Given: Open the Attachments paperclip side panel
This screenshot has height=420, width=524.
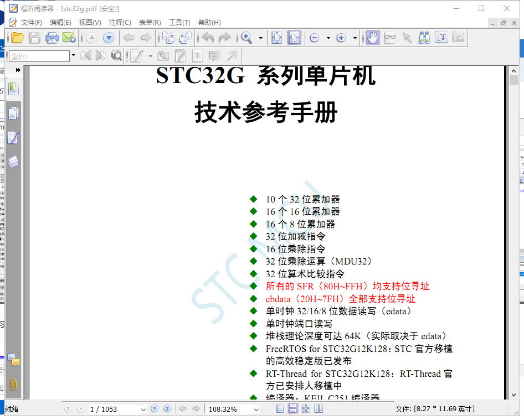Looking at the screenshot, I should pos(13,384).
